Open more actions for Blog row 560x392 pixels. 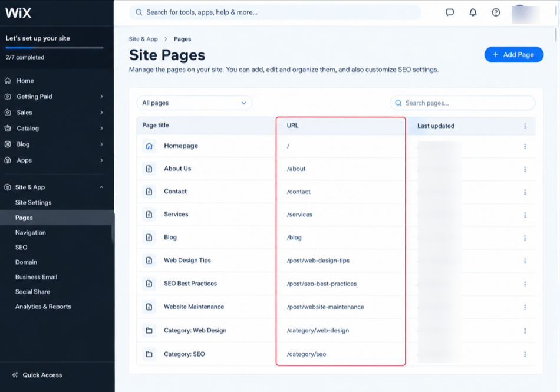[x=525, y=238]
